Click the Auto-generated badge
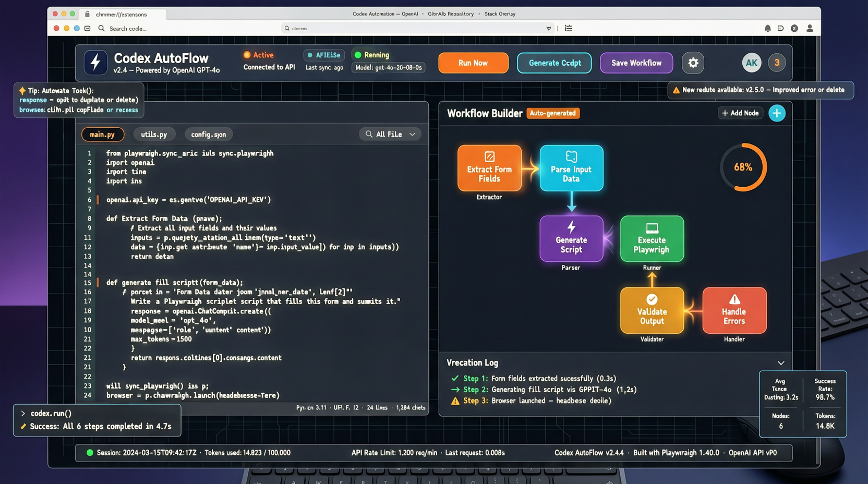The width and height of the screenshot is (868, 484). pyautogui.click(x=553, y=113)
